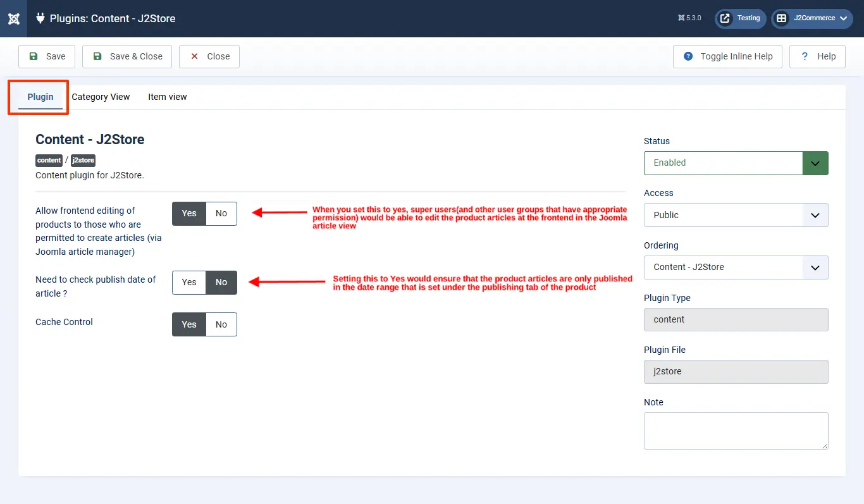
Task: Click the plug icon beside Plugins title
Action: pyautogui.click(x=40, y=18)
